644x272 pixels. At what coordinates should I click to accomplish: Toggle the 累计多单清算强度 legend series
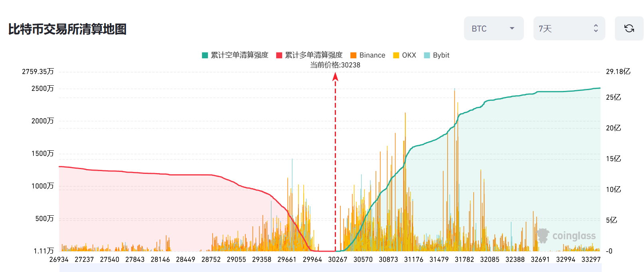[x=309, y=55]
